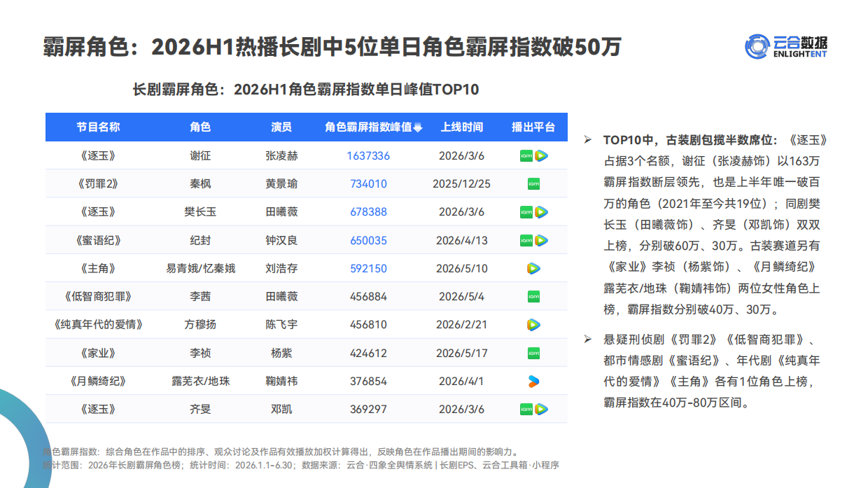Click the release date 2025/12/25
The width and height of the screenshot is (868, 488).
pos(461,184)
